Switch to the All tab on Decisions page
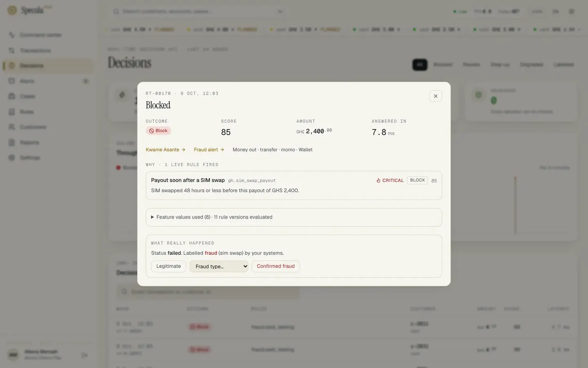The image size is (588, 368). (x=420, y=65)
